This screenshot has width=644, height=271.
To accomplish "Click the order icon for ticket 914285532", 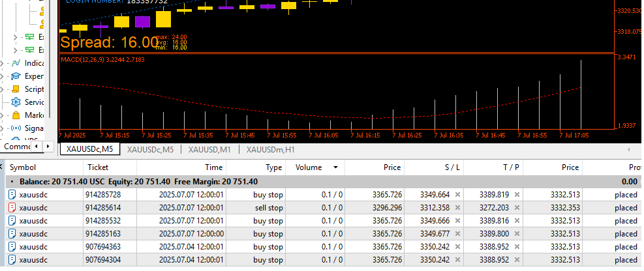I will coord(12,221).
